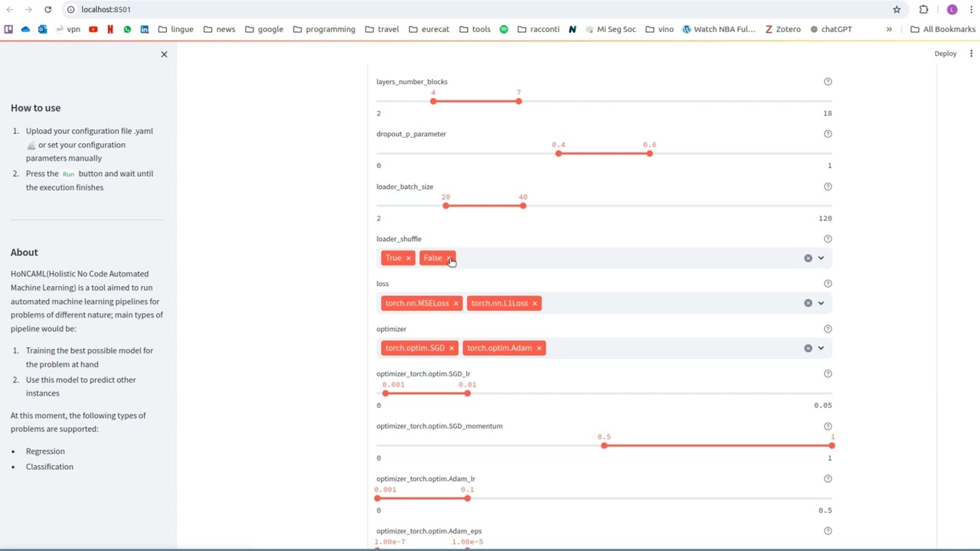Open the Zotero bookmark
This screenshot has width=980, height=551.
(x=782, y=29)
